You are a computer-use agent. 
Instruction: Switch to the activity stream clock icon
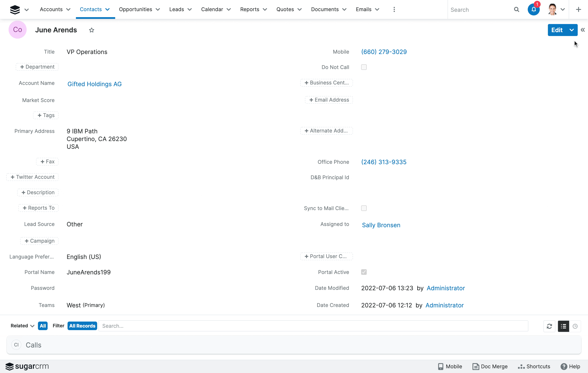[x=575, y=326]
